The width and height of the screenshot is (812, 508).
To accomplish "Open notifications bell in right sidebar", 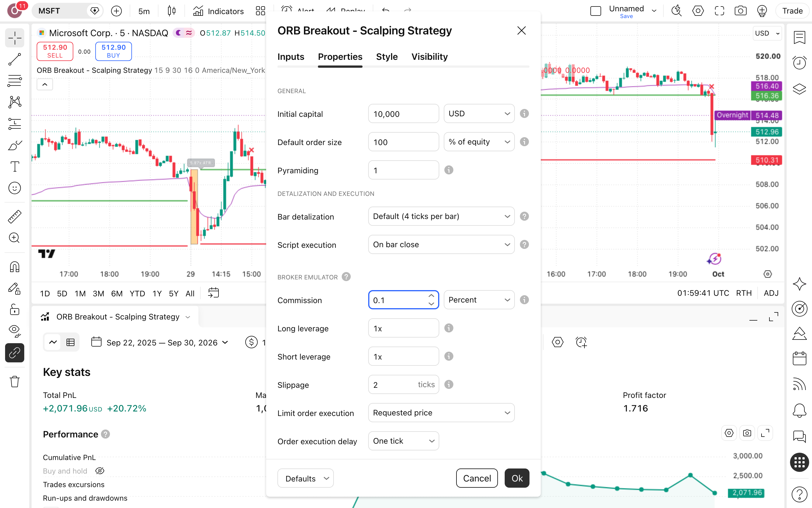I will pos(799,410).
